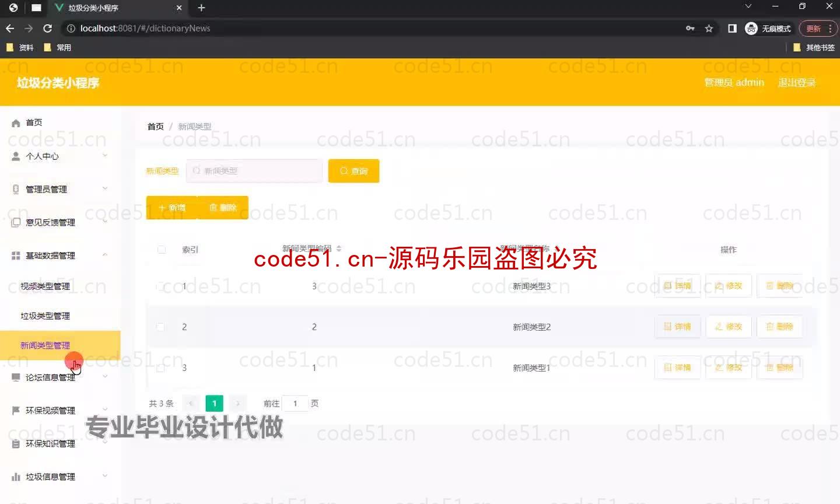Click 修改 for 新闻类型2

(x=729, y=327)
